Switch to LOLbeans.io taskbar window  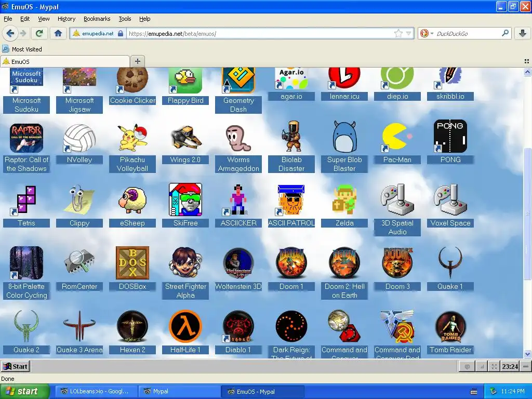click(96, 391)
